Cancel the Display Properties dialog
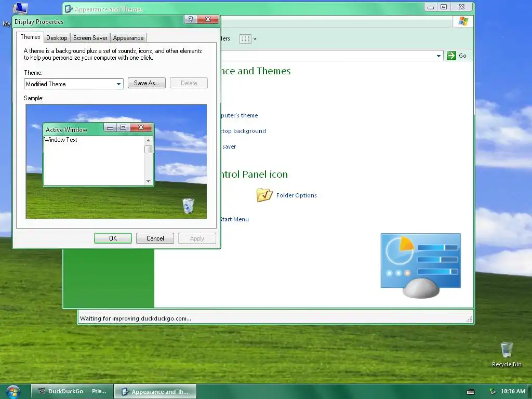The width and height of the screenshot is (532, 399). pyautogui.click(x=155, y=238)
